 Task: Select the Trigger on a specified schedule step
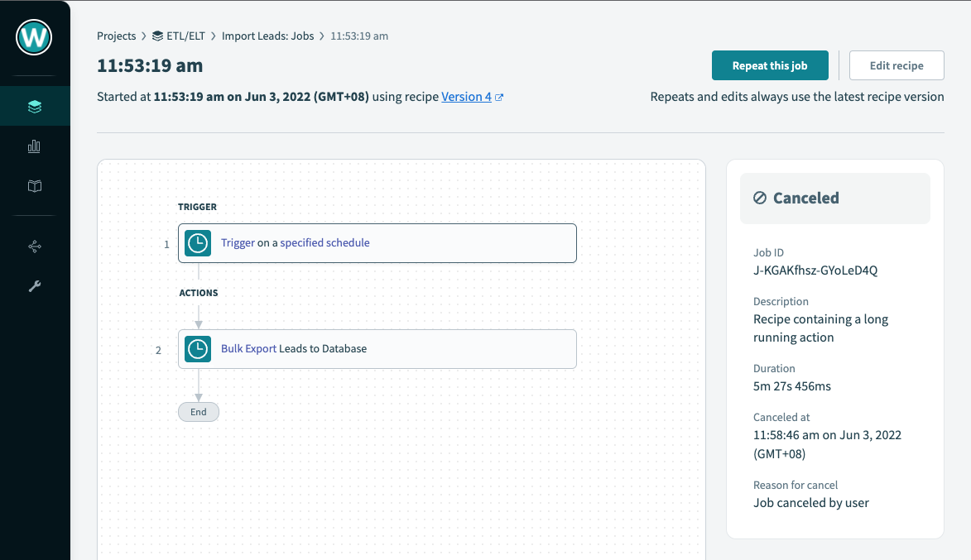click(x=377, y=243)
